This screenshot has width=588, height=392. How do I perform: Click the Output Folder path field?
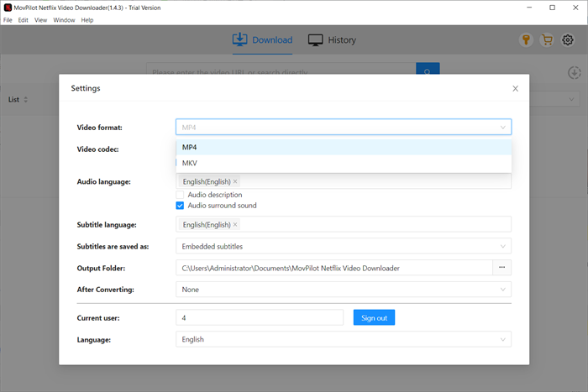pyautogui.click(x=334, y=268)
